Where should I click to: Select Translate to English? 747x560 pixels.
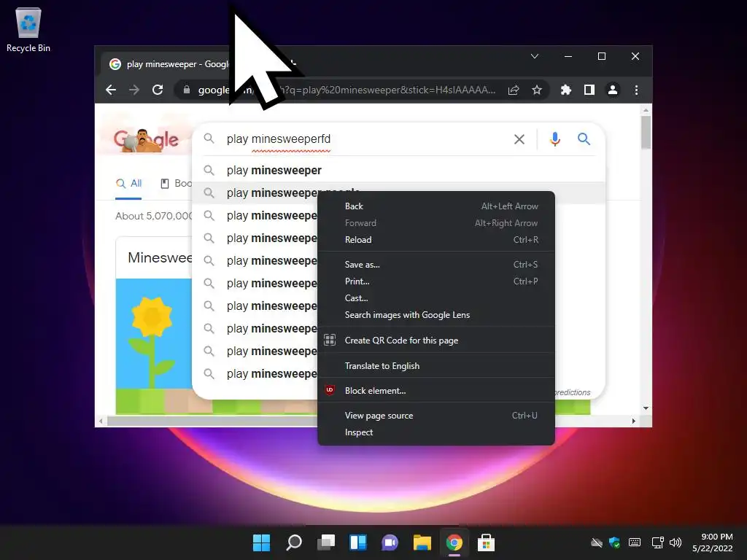tap(436, 366)
